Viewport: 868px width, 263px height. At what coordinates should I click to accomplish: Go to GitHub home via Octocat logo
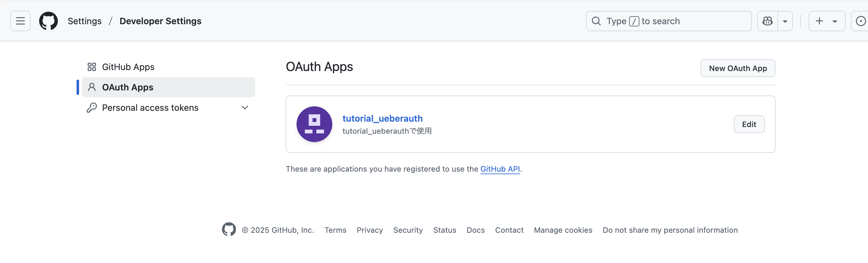coord(48,21)
